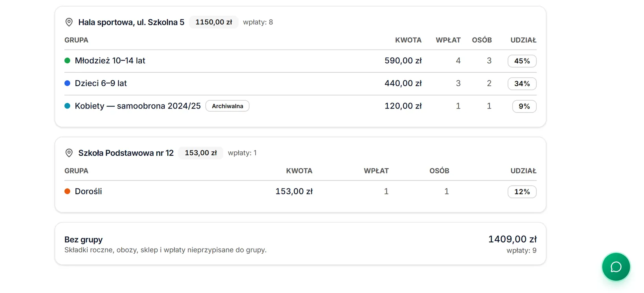Click the green dot for Młodzież 10–14 lat
Viewport: 644px width, 293px height.
point(67,61)
